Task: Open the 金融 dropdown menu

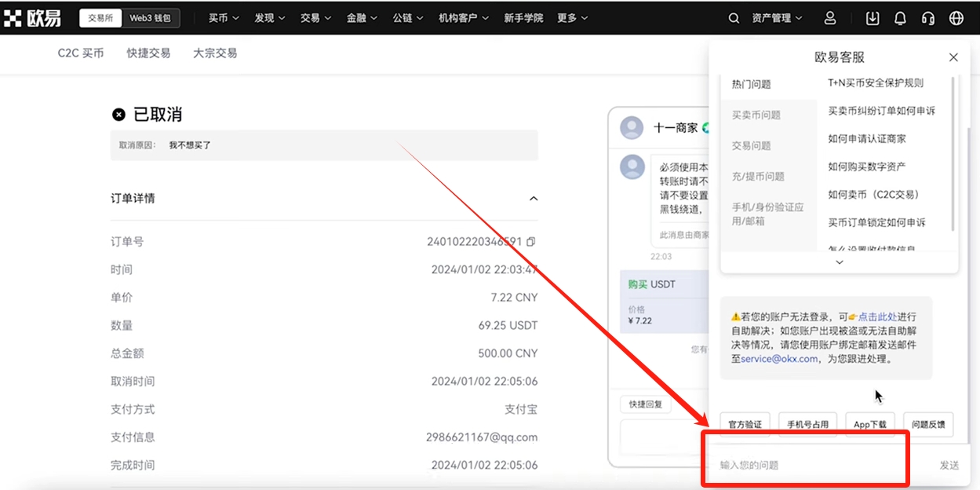Action: (x=362, y=18)
